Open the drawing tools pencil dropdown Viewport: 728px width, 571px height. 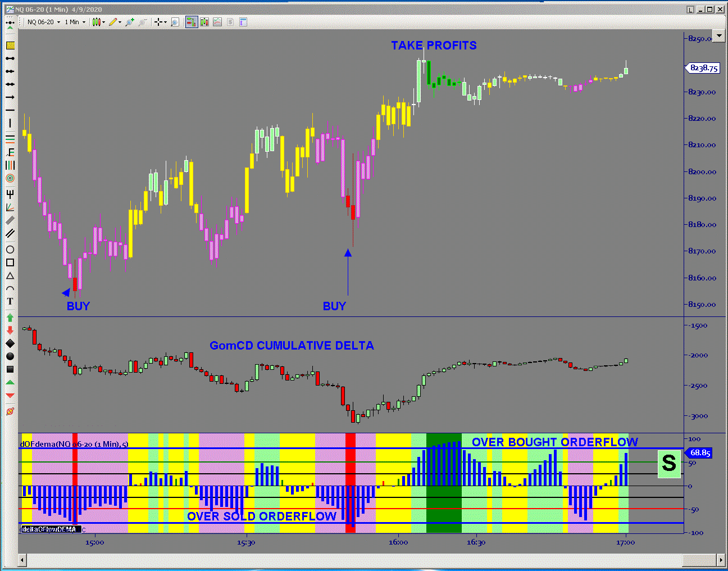[120, 22]
